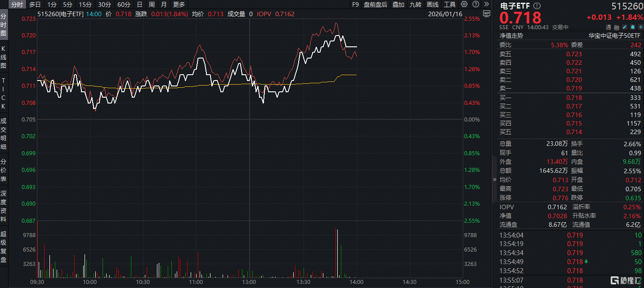Select the 60分 period
Screen dimensions: 644x288
(x=124, y=4)
